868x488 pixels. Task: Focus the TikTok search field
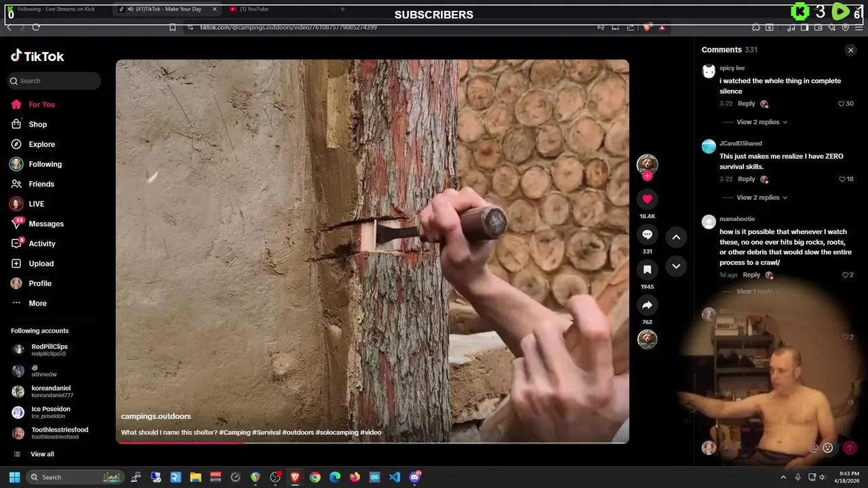point(54,81)
